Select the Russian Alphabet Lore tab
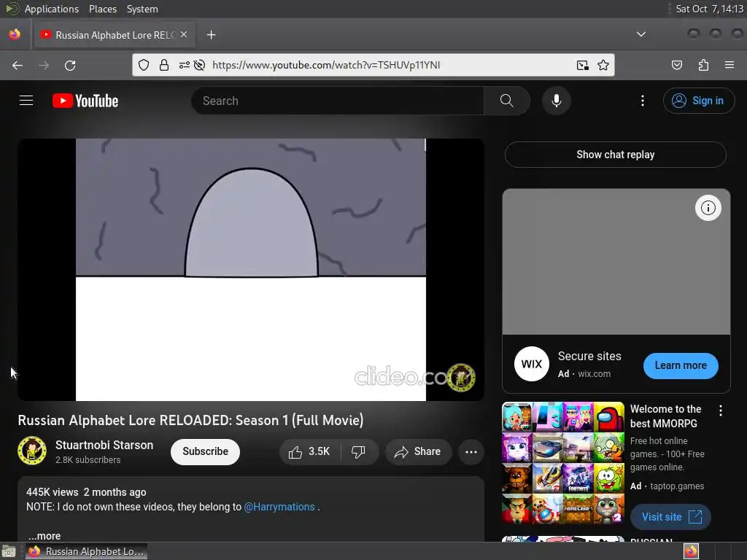Screen dimensions: 747x560 click(115, 35)
